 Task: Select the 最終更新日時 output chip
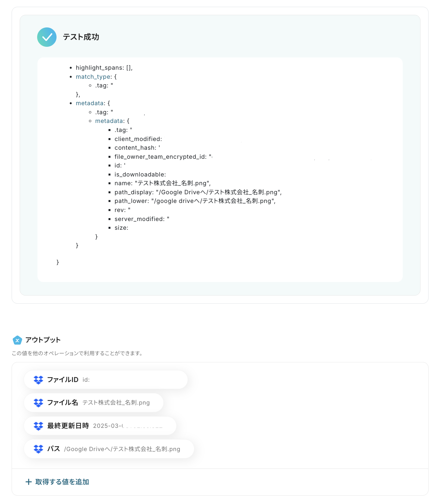(x=100, y=426)
